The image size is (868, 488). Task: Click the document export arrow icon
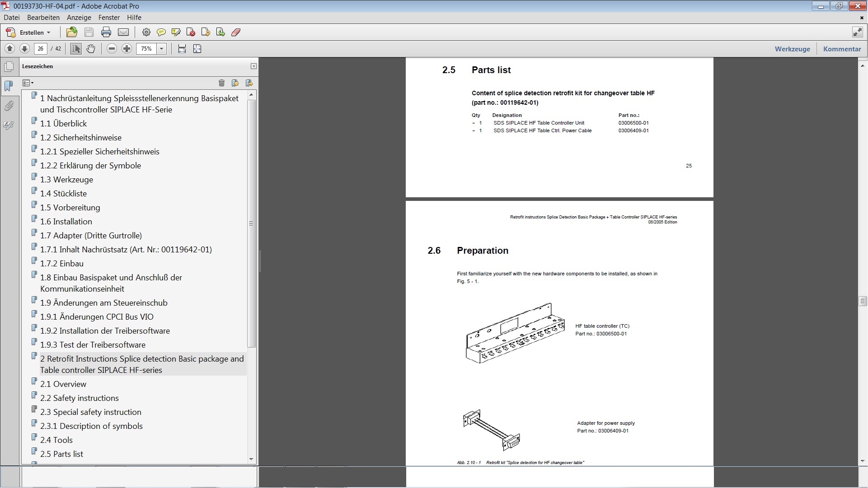[x=221, y=32]
